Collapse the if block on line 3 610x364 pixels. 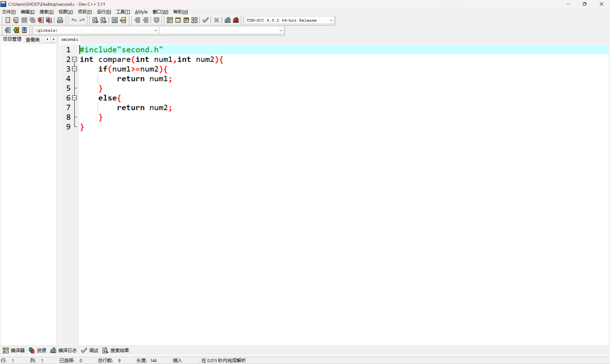pyautogui.click(x=75, y=69)
